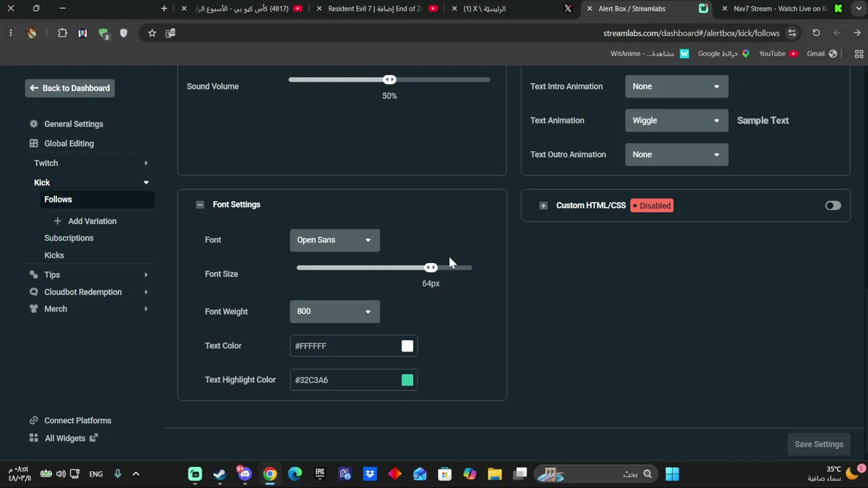The height and width of the screenshot is (488, 868).
Task: Open the Font Weight 800 dropdown
Action: [334, 312]
